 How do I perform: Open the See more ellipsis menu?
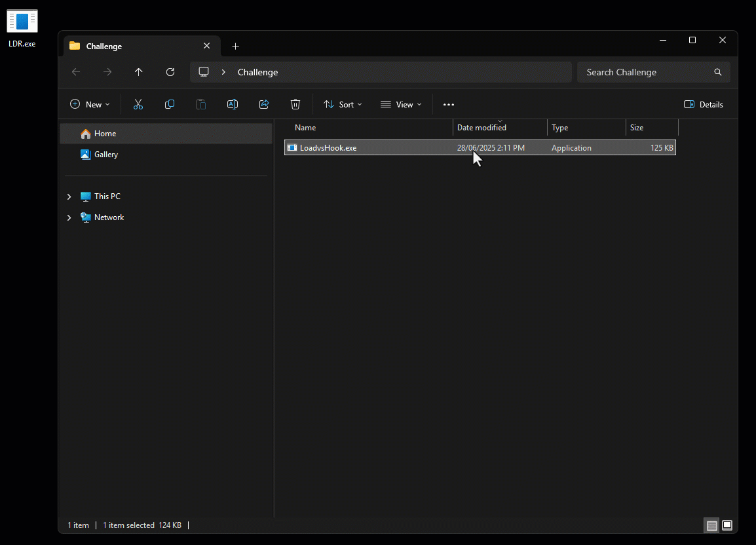click(x=448, y=104)
